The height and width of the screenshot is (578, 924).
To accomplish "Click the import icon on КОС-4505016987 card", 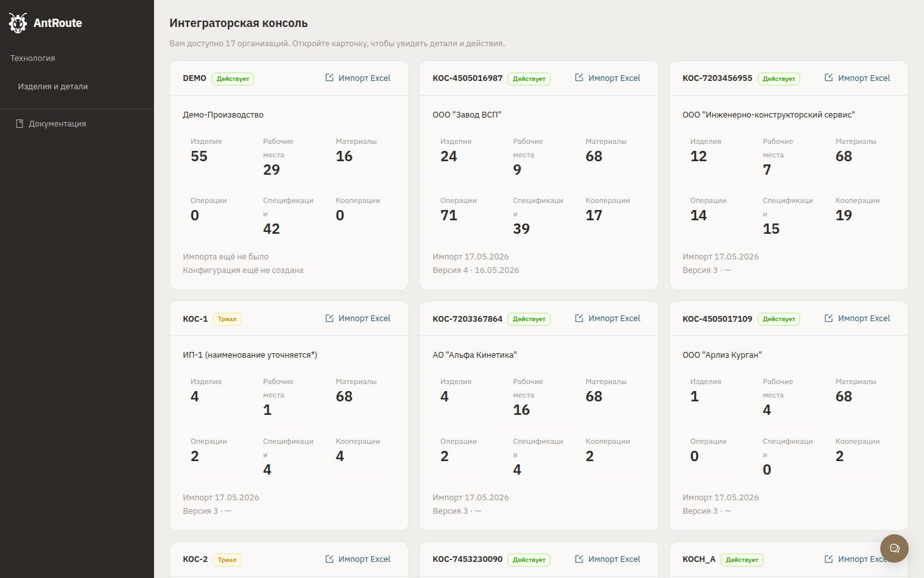I will coord(579,78).
